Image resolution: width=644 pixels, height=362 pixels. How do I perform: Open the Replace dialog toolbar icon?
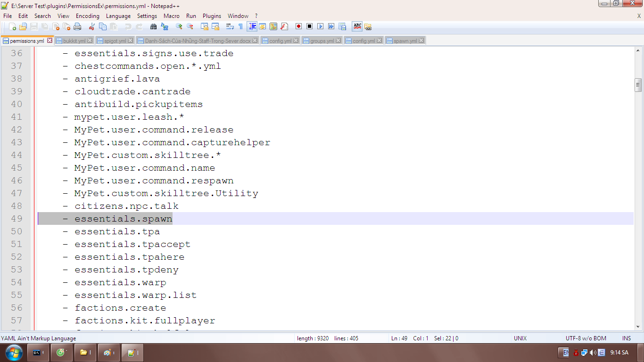[x=164, y=26]
